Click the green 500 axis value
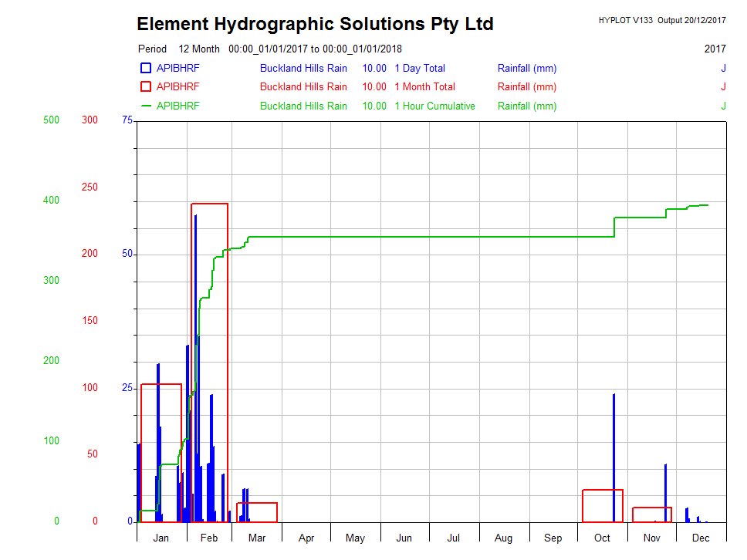The height and width of the screenshot is (560, 747). click(x=51, y=120)
